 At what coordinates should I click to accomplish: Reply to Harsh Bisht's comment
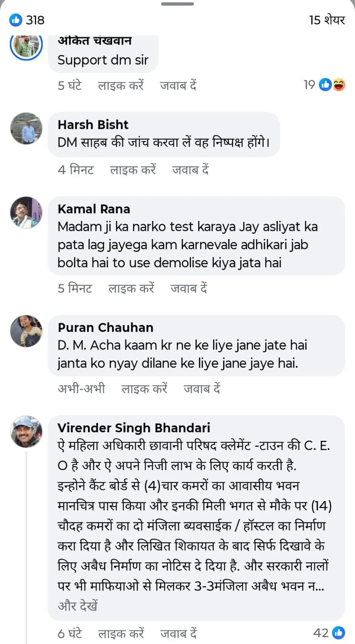point(191,170)
